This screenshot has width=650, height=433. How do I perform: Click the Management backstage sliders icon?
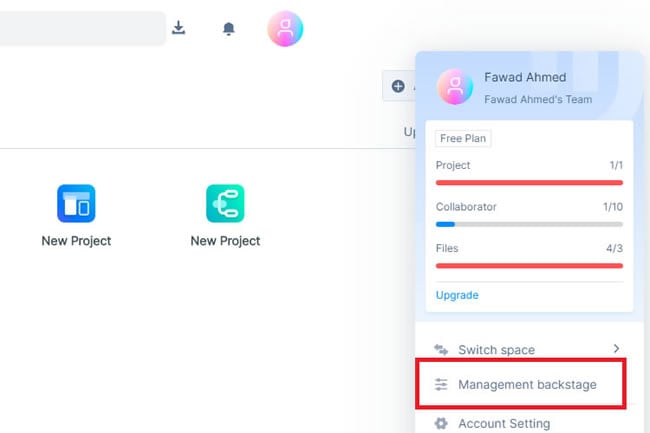[x=441, y=385]
